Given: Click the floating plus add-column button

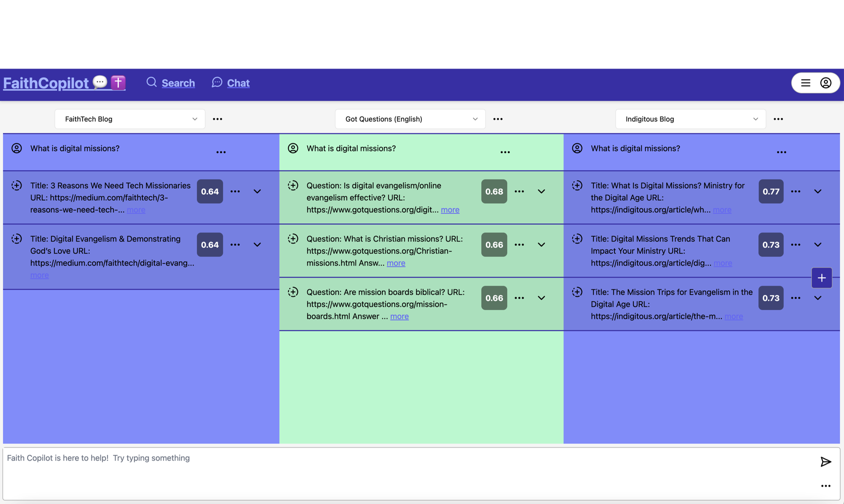Looking at the screenshot, I should coord(821,278).
